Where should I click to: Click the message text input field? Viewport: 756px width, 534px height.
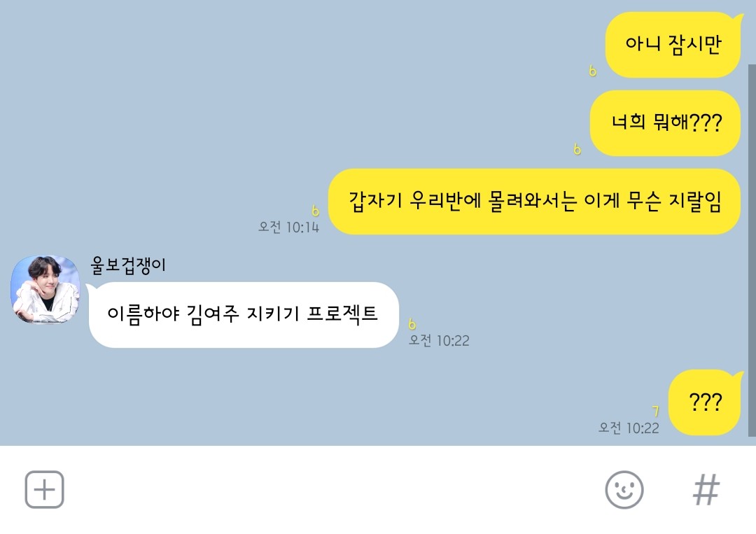[x=332, y=490]
